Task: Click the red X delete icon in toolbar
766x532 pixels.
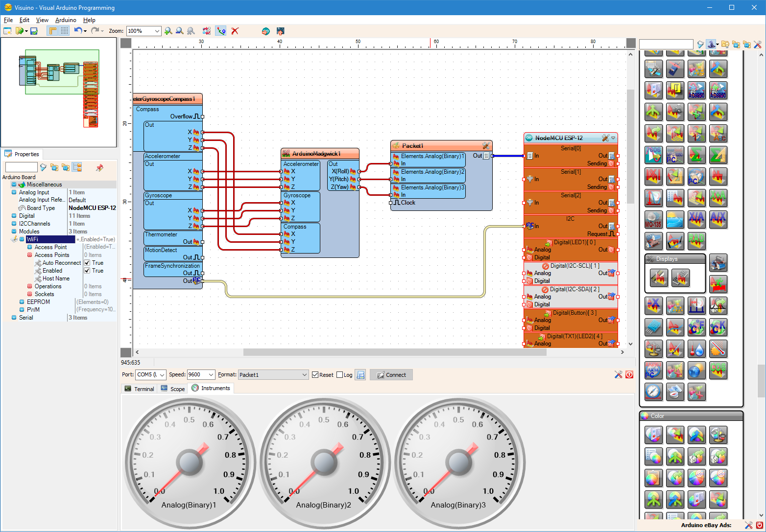Action: tap(235, 31)
